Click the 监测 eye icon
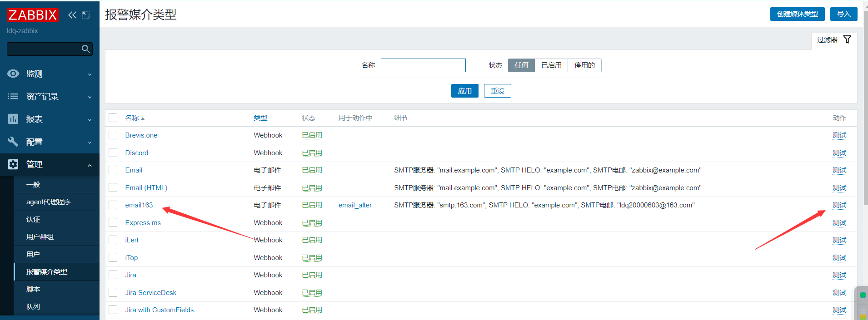868x320 pixels. pos(13,74)
